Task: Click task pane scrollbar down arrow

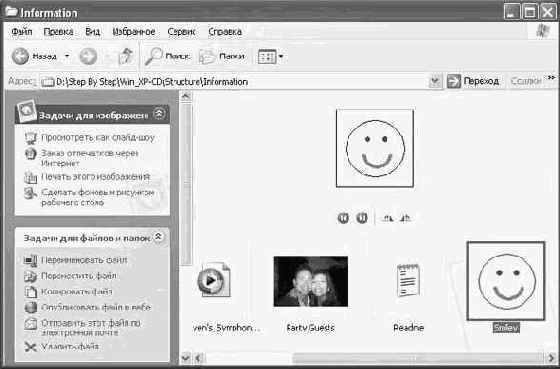Action: tap(186, 357)
